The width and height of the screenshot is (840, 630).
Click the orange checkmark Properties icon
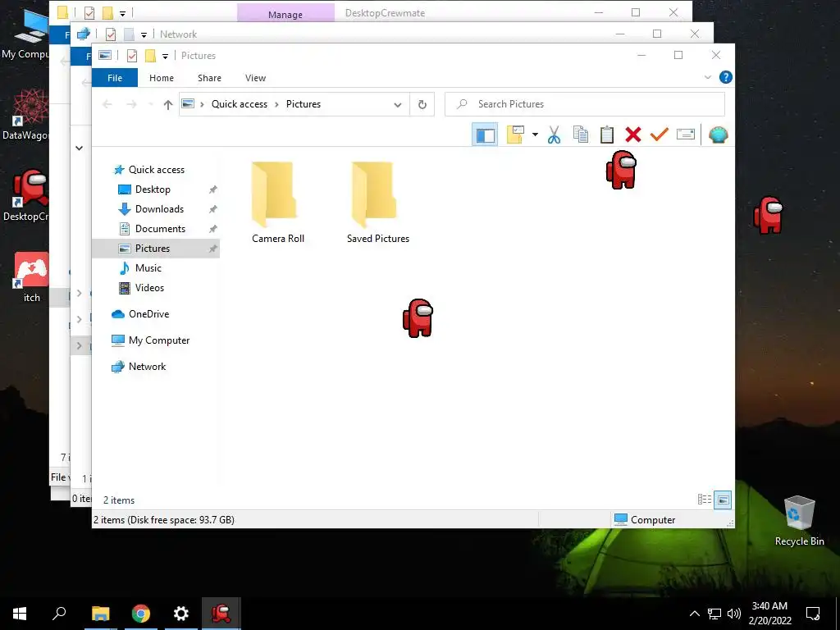(x=659, y=135)
